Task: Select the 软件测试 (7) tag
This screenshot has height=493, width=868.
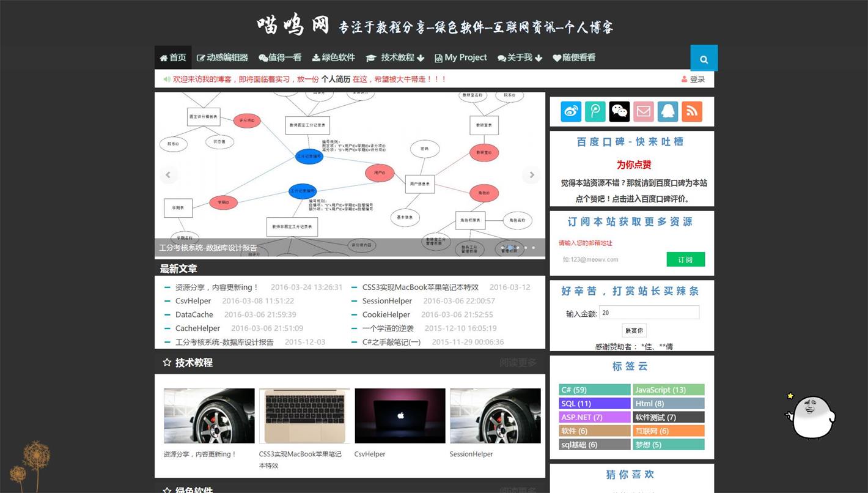Action: click(x=668, y=417)
